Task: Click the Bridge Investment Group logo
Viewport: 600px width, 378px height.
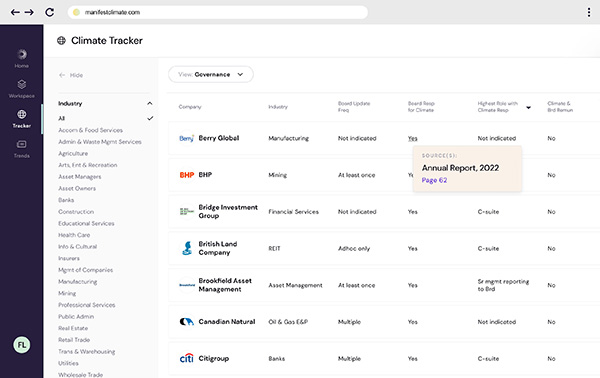Action: (187, 211)
